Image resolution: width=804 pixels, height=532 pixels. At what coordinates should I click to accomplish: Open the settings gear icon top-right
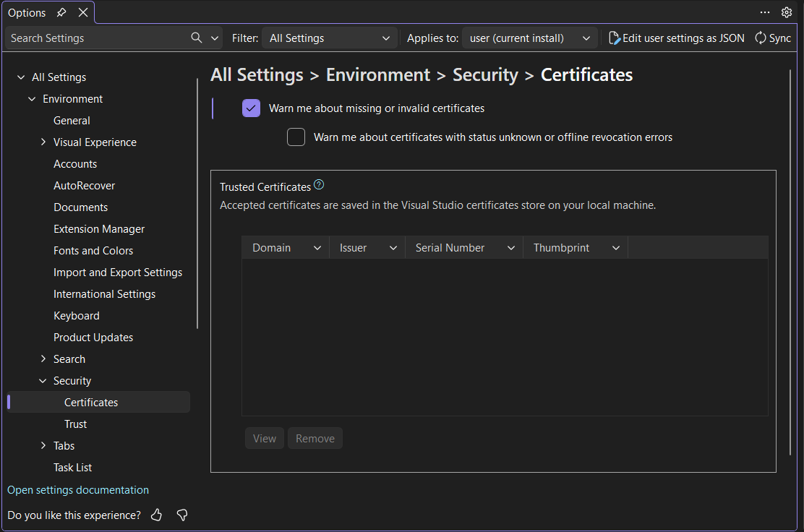787,12
